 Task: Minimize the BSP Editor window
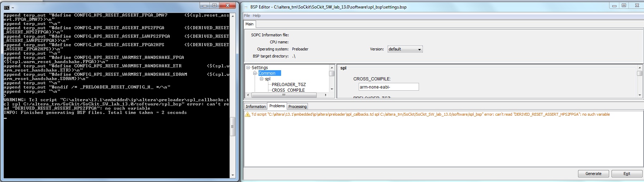tap(614, 5)
